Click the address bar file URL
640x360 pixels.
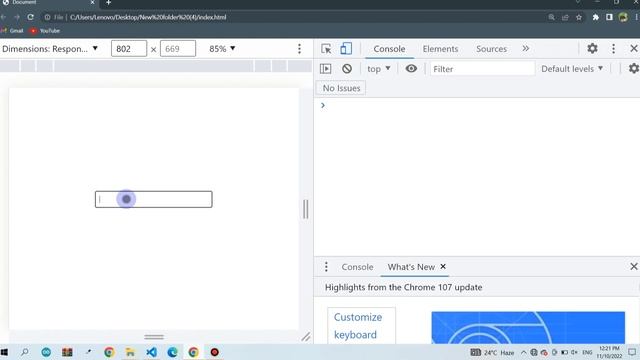point(148,17)
